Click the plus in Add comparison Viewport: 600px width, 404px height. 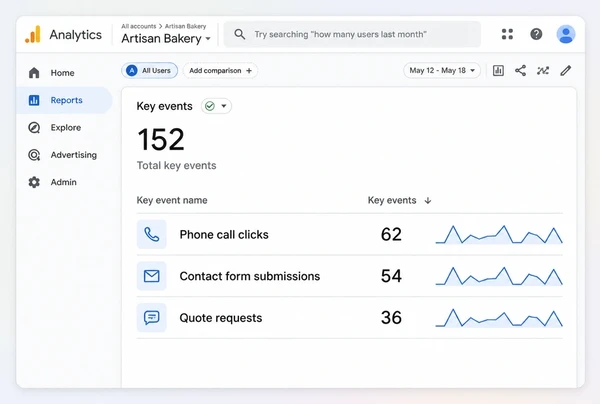[249, 70]
